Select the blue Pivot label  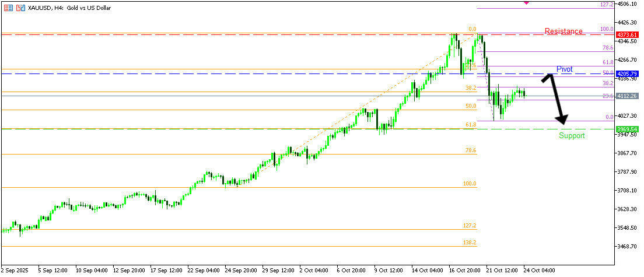[x=564, y=69]
